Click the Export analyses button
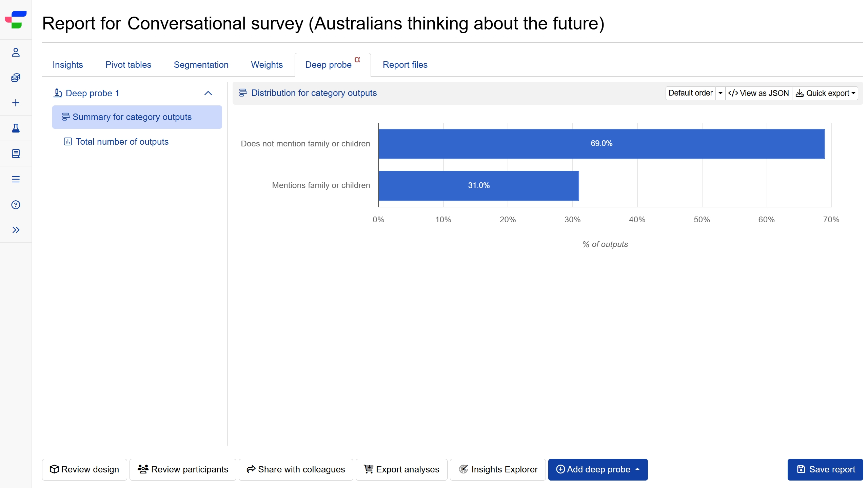 401,469
